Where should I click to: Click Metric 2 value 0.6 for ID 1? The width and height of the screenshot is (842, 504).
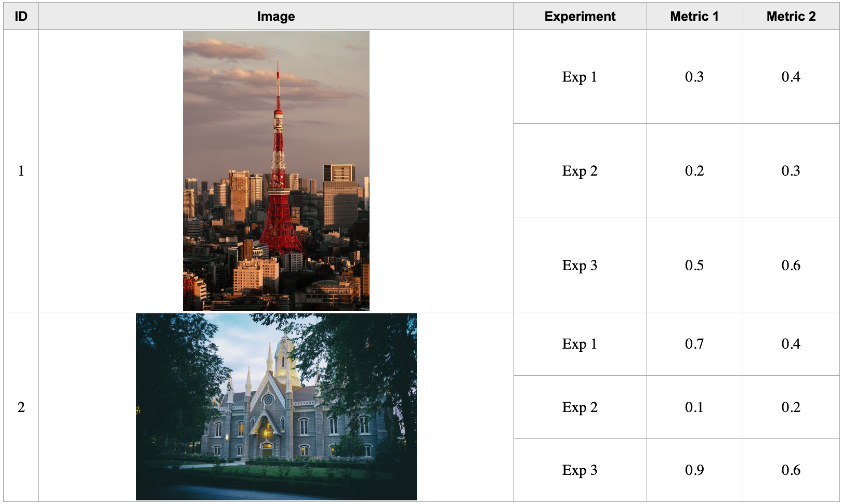pos(791,265)
